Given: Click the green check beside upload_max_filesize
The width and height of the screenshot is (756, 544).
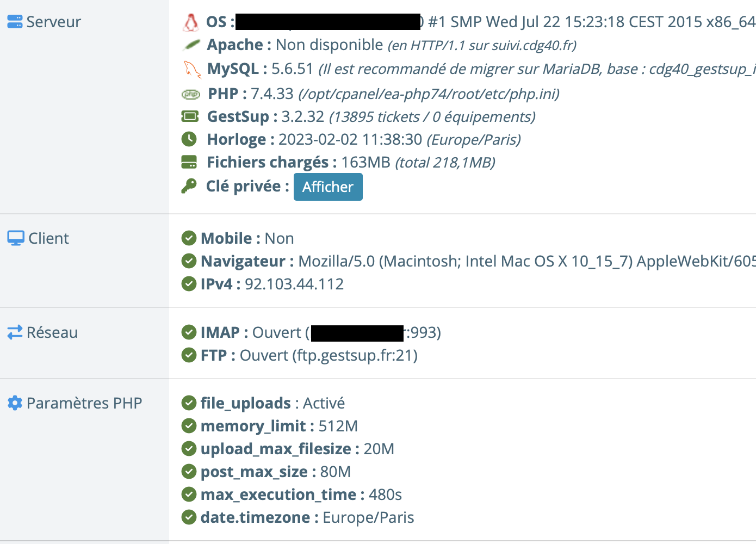Looking at the screenshot, I should tap(189, 449).
